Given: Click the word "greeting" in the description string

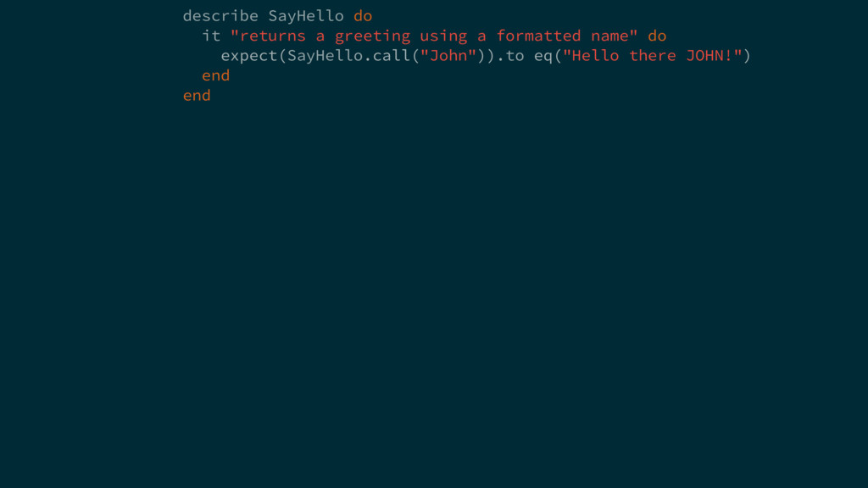Looking at the screenshot, I should point(372,36).
